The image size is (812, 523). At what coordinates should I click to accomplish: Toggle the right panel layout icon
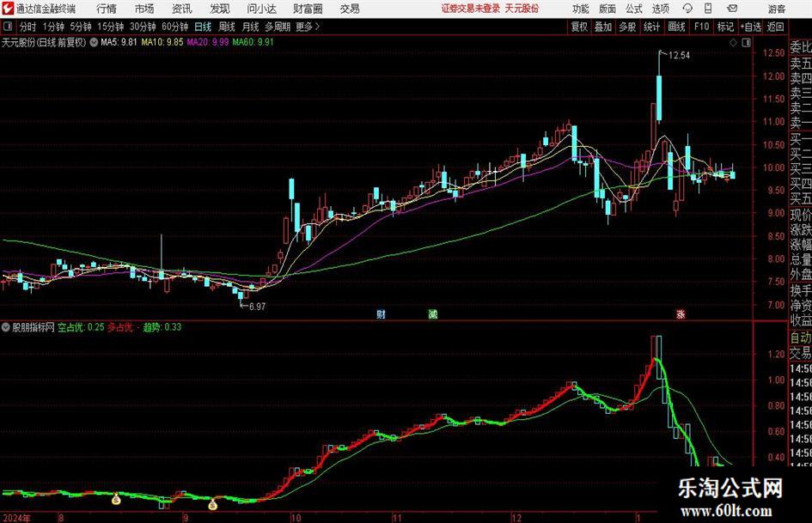tap(746, 43)
